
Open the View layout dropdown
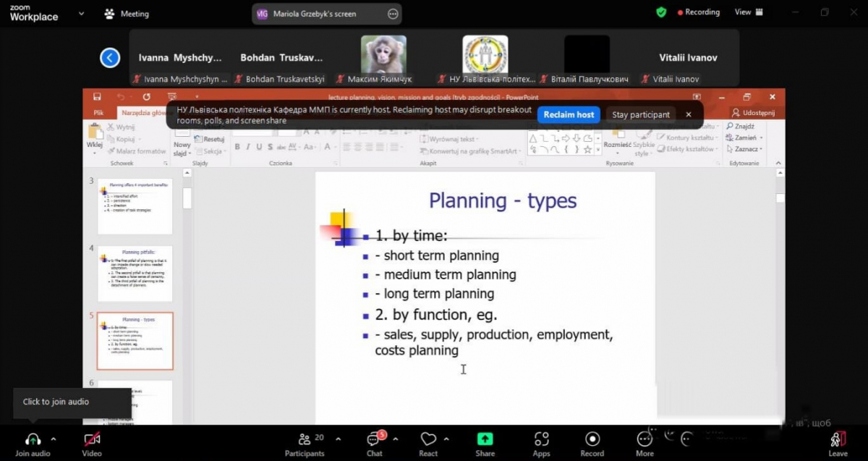[748, 12]
